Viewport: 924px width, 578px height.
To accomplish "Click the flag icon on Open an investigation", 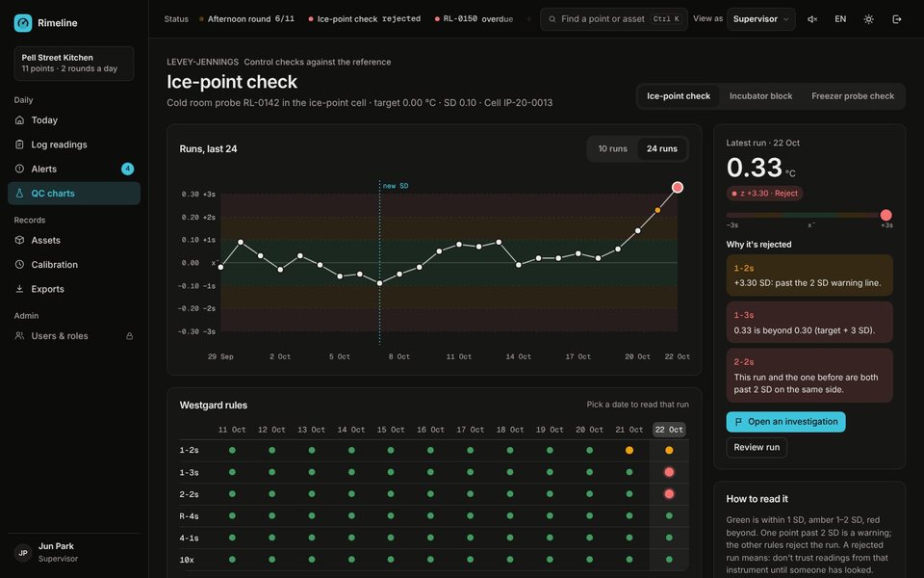I will (738, 422).
